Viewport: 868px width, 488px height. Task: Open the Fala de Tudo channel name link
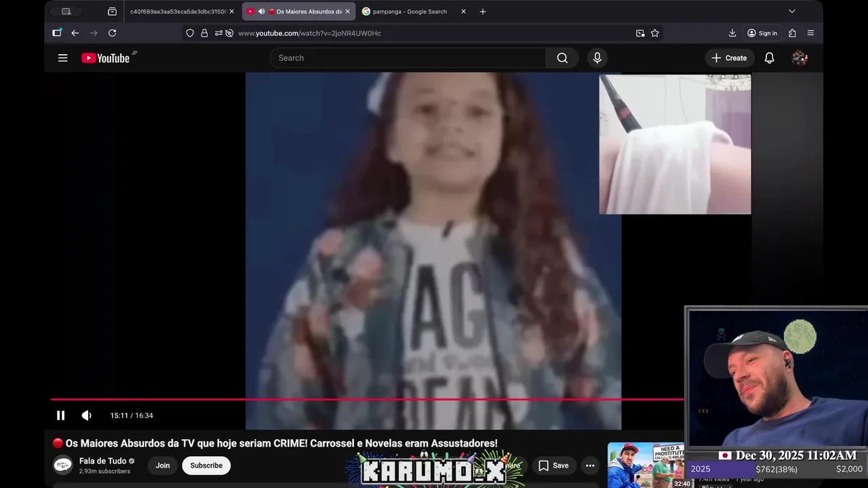pos(102,461)
